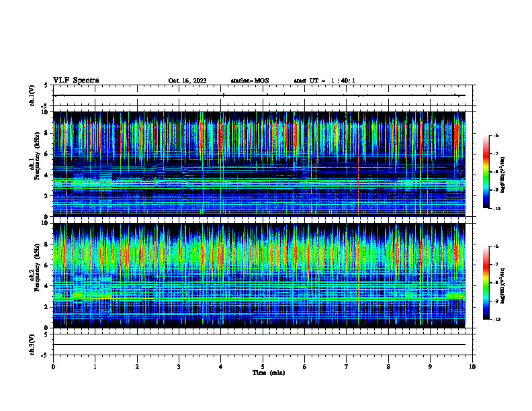Click the "Time (min)" x-axis label

269,373
